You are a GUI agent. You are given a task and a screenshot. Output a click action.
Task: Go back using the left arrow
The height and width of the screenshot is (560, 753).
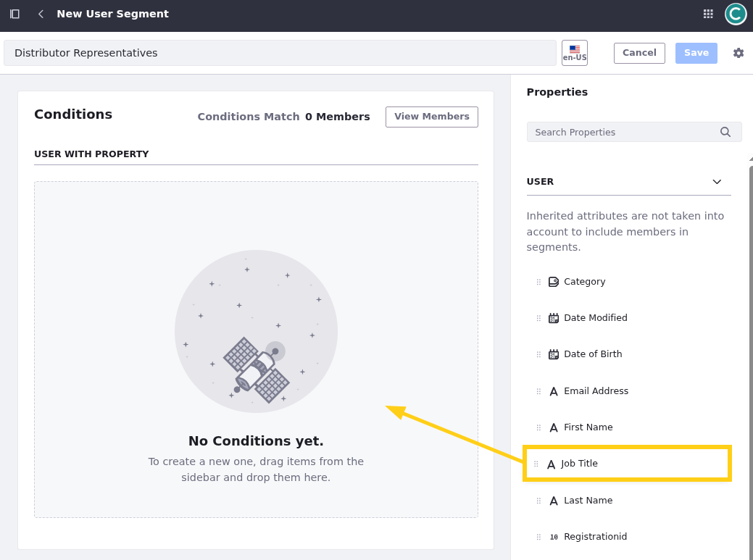[x=41, y=14]
